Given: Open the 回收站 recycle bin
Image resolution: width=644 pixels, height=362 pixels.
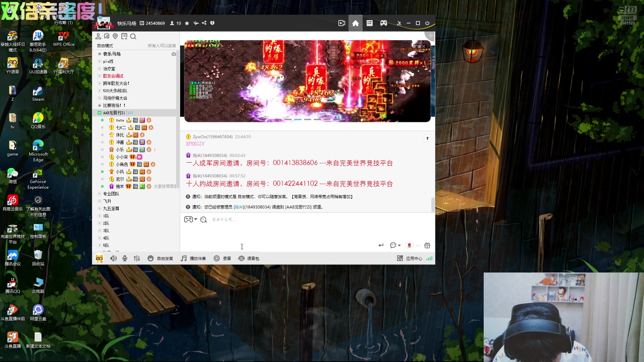Looking at the screenshot, I should [38, 258].
